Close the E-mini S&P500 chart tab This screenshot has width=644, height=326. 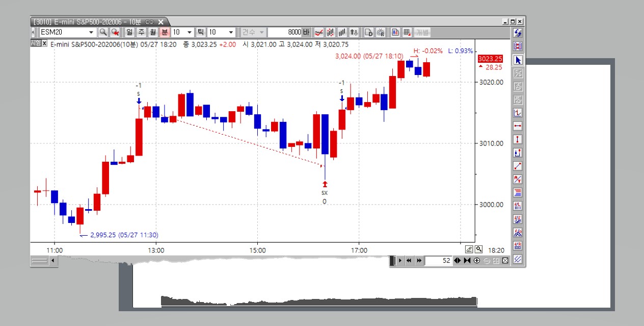click(161, 21)
